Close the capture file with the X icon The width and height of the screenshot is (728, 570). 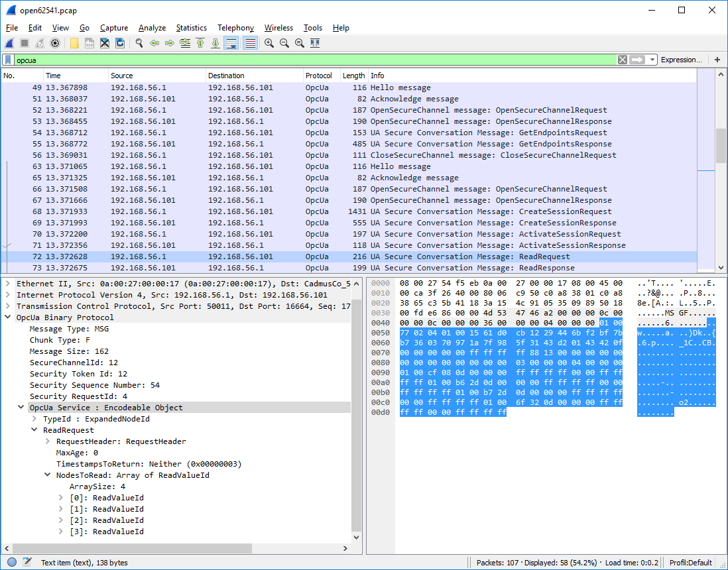(104, 42)
